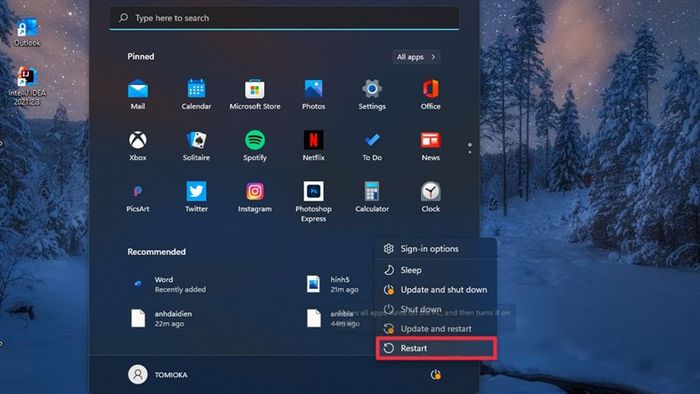
Task: Click the power button icon
Action: (x=435, y=375)
